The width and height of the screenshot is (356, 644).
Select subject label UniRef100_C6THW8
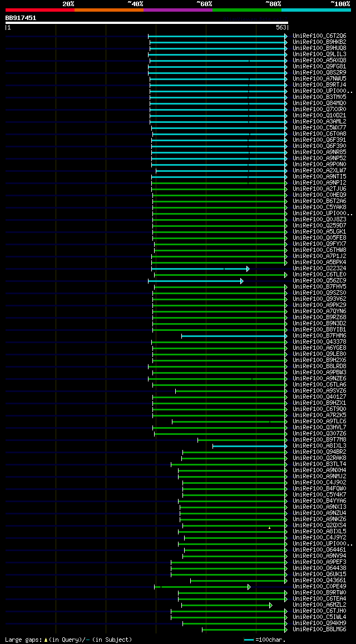coord(319,250)
